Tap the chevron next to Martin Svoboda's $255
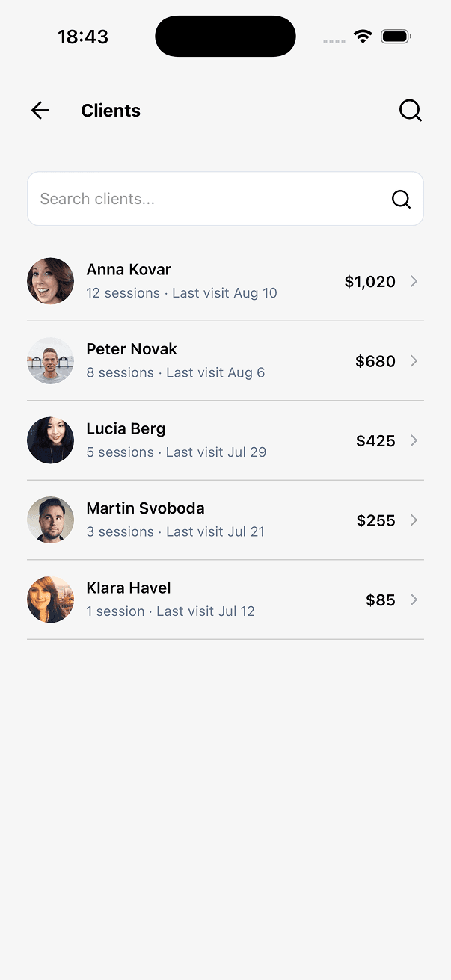Viewport: 451px width, 980px height. [x=414, y=520]
